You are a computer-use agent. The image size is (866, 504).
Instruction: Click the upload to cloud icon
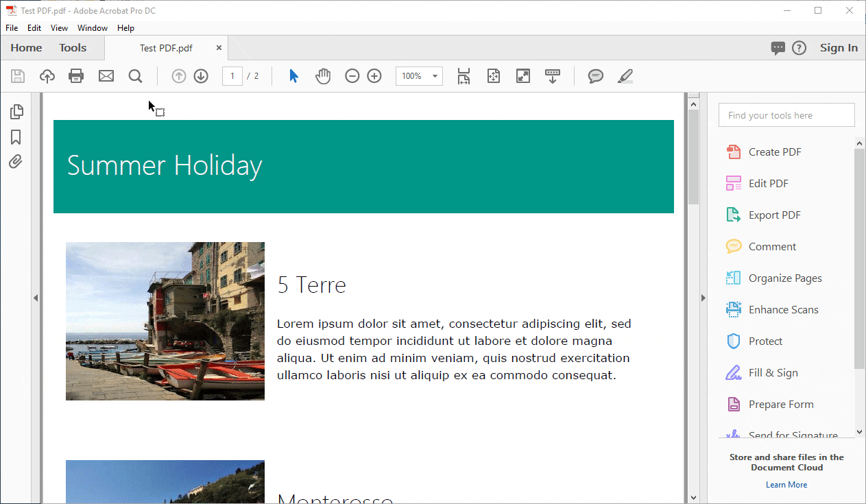click(47, 76)
